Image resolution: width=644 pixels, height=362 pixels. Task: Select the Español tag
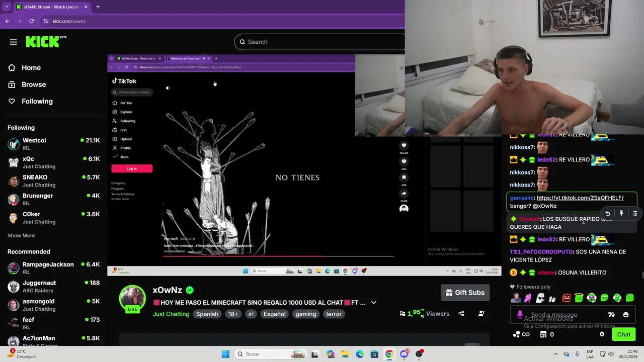pos(275,314)
